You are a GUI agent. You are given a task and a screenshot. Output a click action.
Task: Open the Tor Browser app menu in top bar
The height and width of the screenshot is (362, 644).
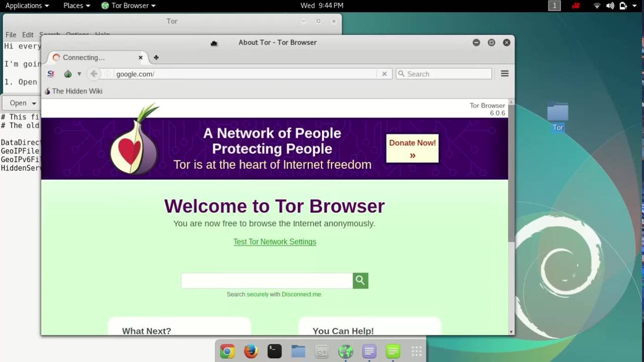point(128,6)
